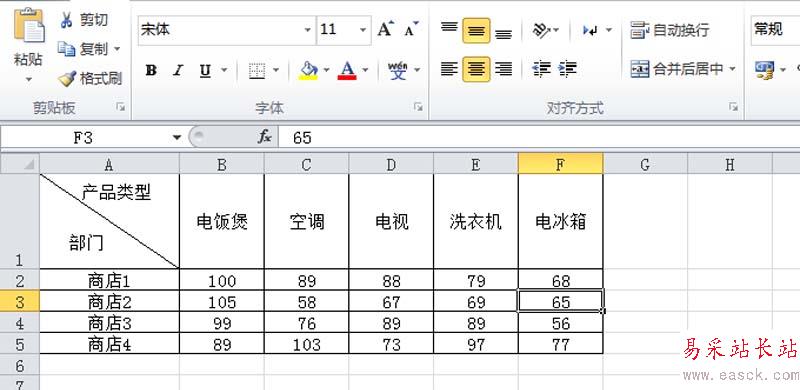Open the text orientation dropdown arrow
Screen dimensions: 800x390
pyautogui.click(x=556, y=30)
